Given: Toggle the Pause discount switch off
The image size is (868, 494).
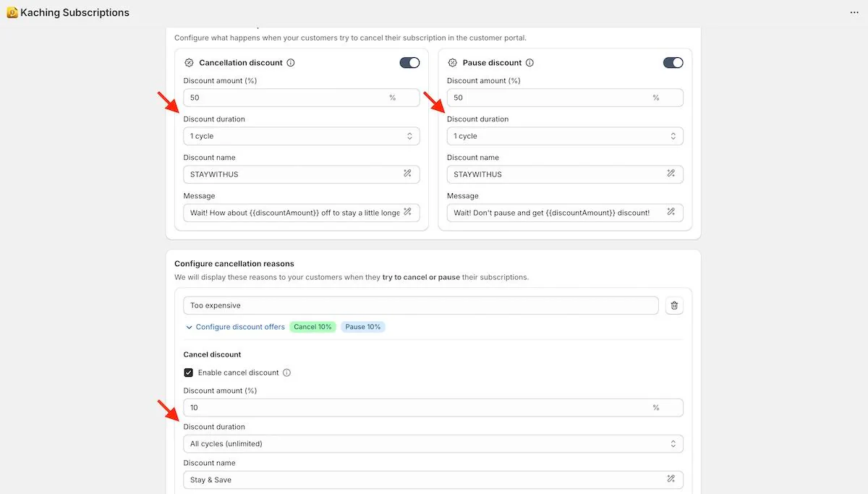Looking at the screenshot, I should [x=673, y=63].
